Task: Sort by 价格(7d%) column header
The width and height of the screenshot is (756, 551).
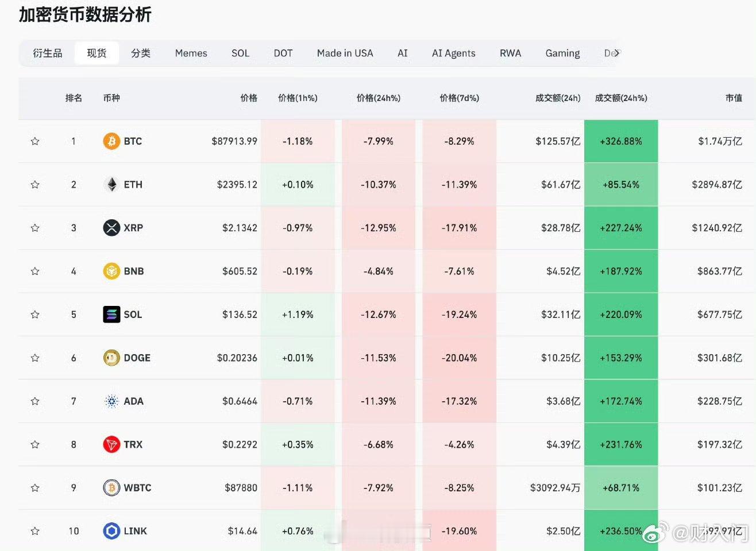Action: [x=460, y=98]
